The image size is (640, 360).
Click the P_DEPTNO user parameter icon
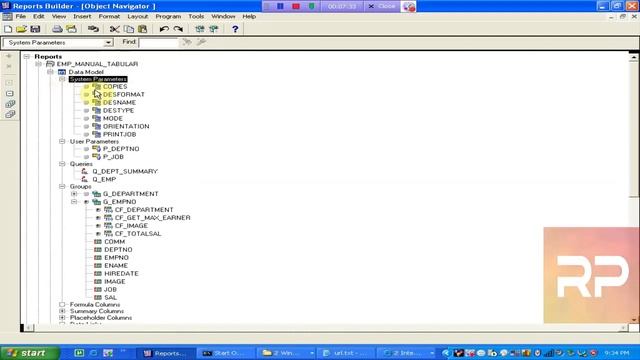pyautogui.click(x=96, y=149)
